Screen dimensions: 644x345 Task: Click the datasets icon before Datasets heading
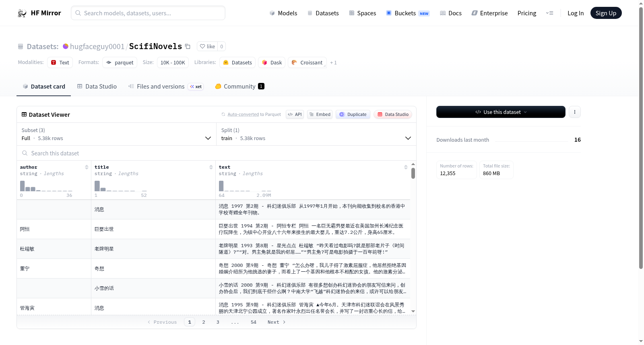pyautogui.click(x=21, y=47)
